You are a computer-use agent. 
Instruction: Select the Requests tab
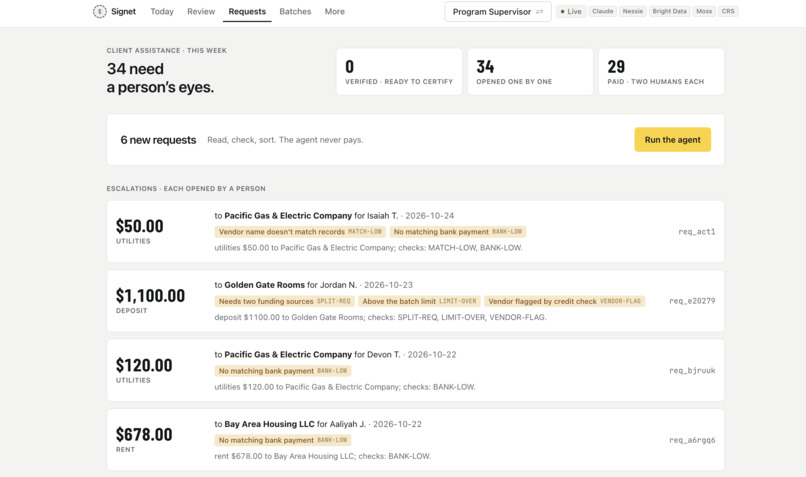pos(247,11)
